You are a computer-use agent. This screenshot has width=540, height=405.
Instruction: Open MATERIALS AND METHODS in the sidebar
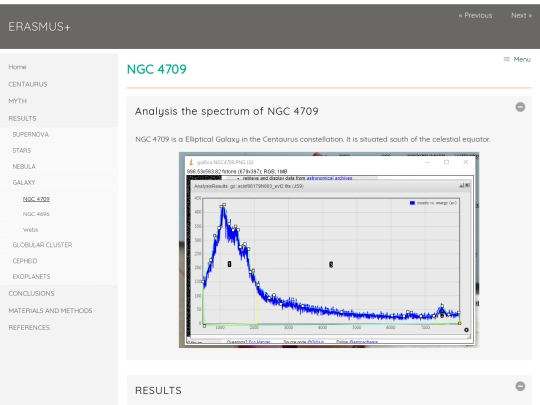click(50, 311)
